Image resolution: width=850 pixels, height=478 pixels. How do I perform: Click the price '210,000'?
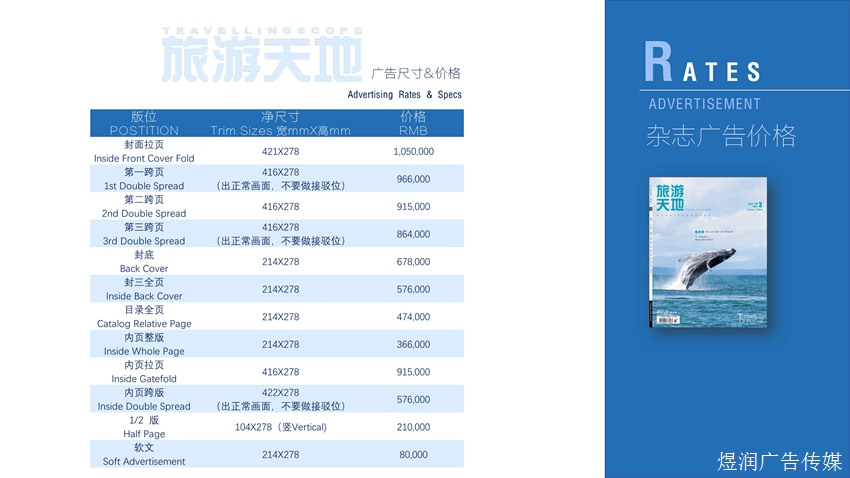413,427
